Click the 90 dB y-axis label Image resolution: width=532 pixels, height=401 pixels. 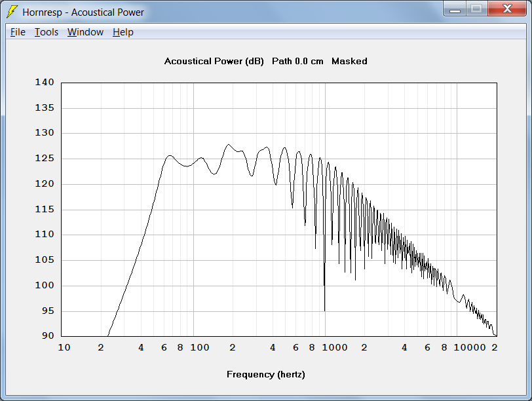click(x=48, y=336)
